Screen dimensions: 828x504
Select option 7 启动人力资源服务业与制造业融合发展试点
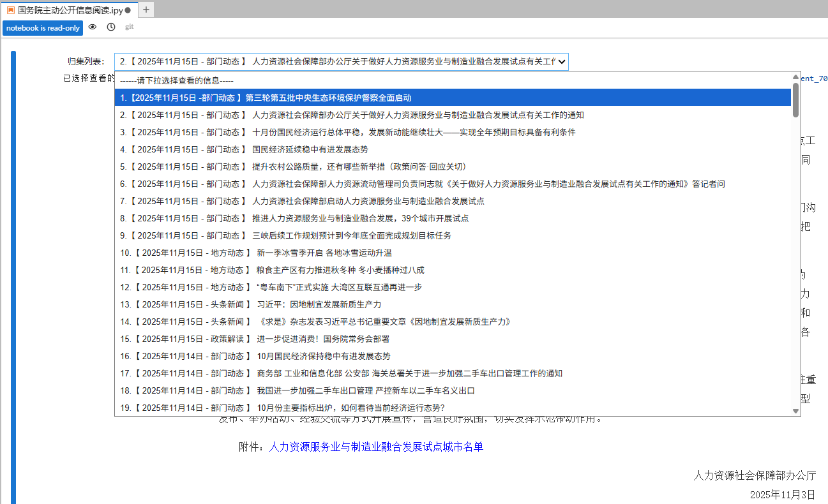point(453,201)
